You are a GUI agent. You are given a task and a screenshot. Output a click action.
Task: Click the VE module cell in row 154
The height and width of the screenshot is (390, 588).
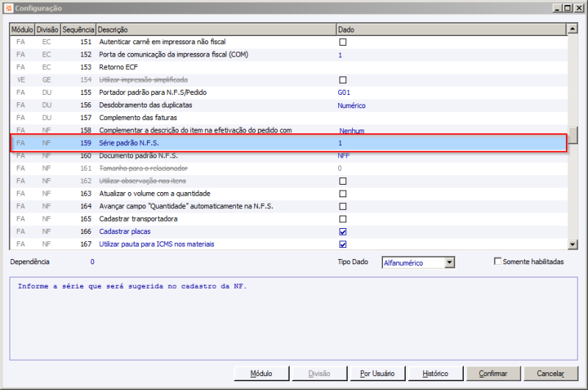(21, 80)
